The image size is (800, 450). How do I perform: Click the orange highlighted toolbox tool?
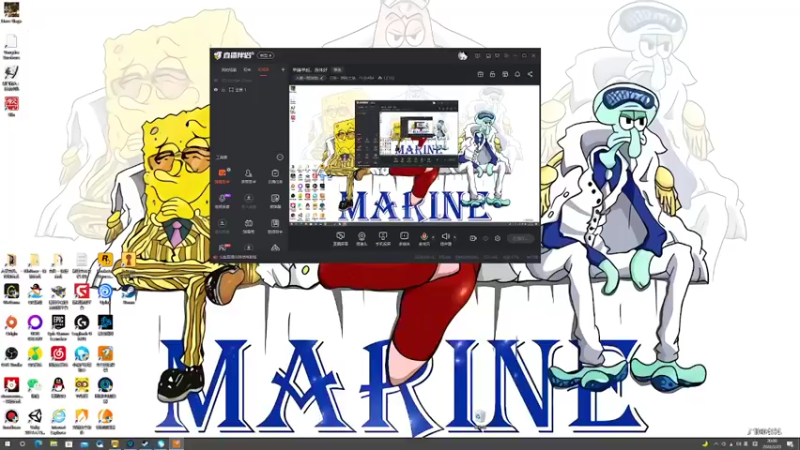pos(222,176)
